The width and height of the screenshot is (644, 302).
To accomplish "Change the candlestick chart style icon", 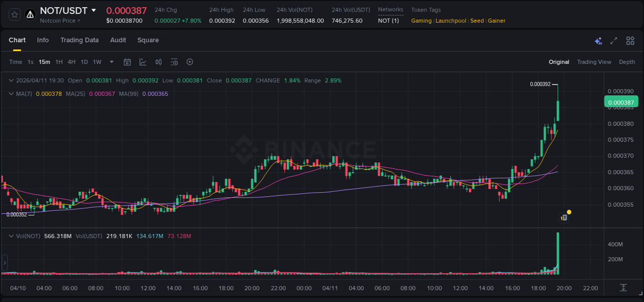I will tap(159, 62).
